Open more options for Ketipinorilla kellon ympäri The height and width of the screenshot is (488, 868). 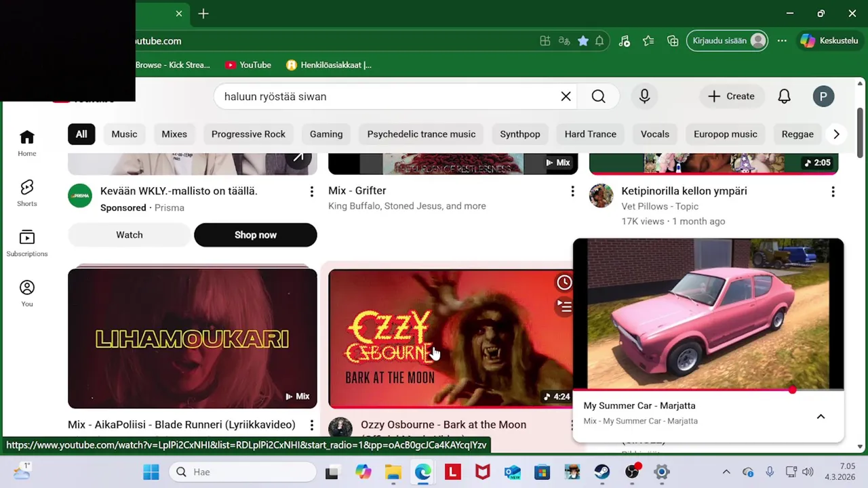pyautogui.click(x=833, y=192)
